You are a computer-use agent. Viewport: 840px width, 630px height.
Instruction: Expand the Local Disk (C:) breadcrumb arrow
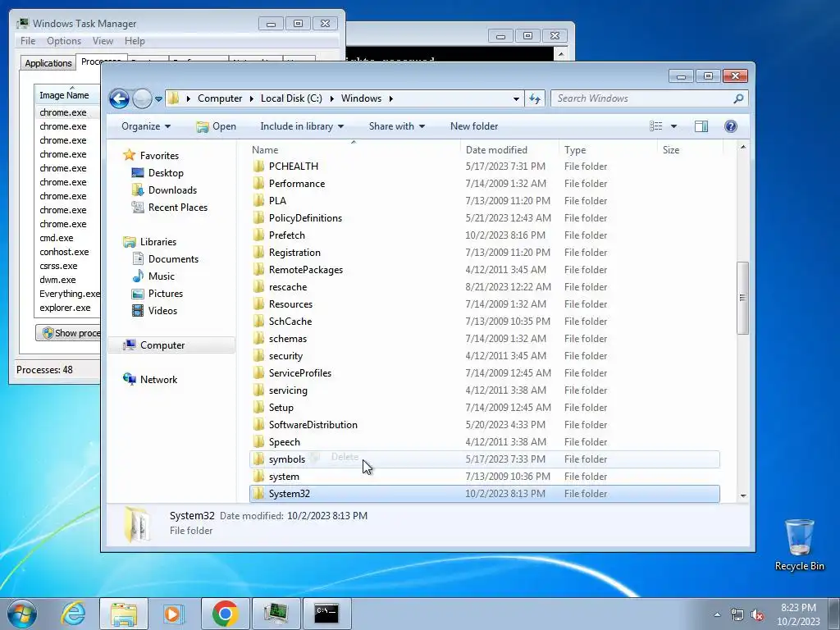pos(332,98)
